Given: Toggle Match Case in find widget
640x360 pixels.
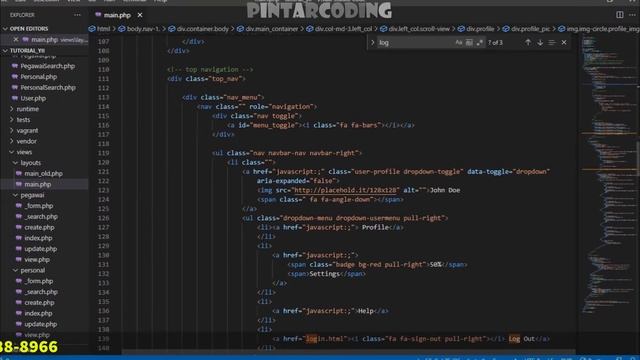Looking at the screenshot, I should pyautogui.click(x=459, y=42).
